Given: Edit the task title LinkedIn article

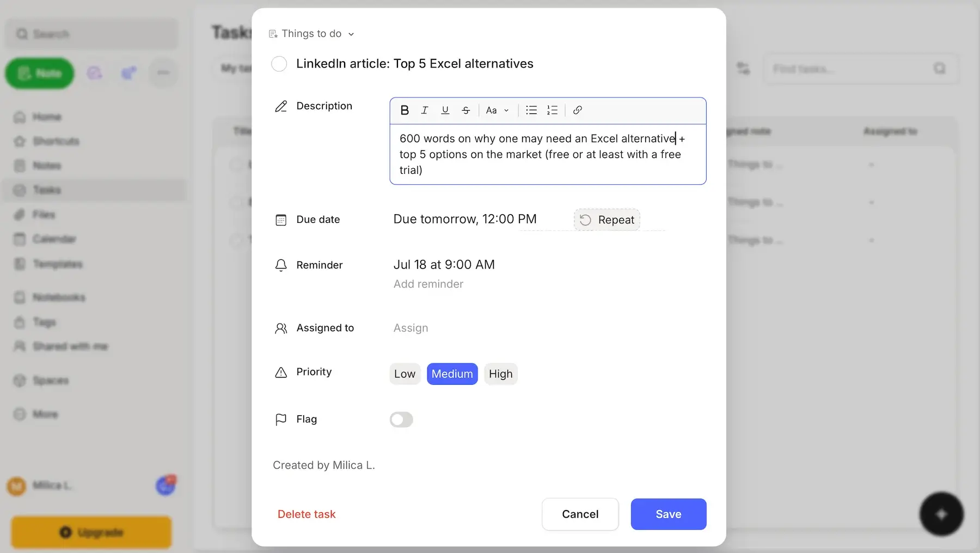Looking at the screenshot, I should coord(415,64).
